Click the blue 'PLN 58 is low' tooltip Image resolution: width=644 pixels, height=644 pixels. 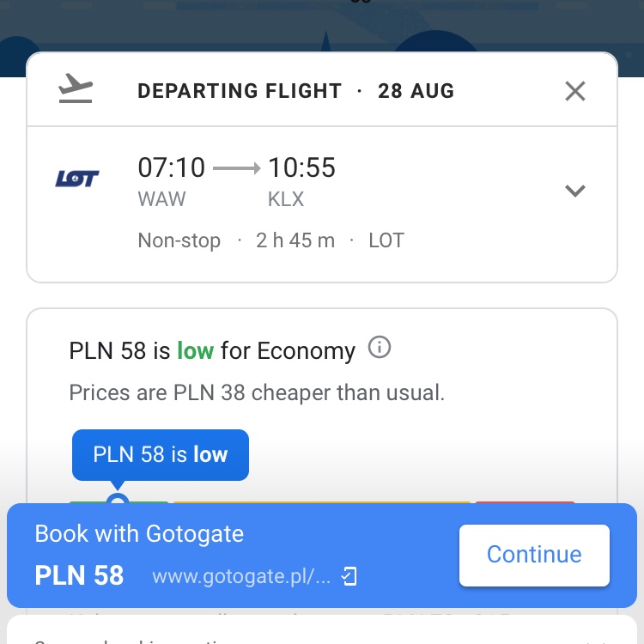pos(161,454)
